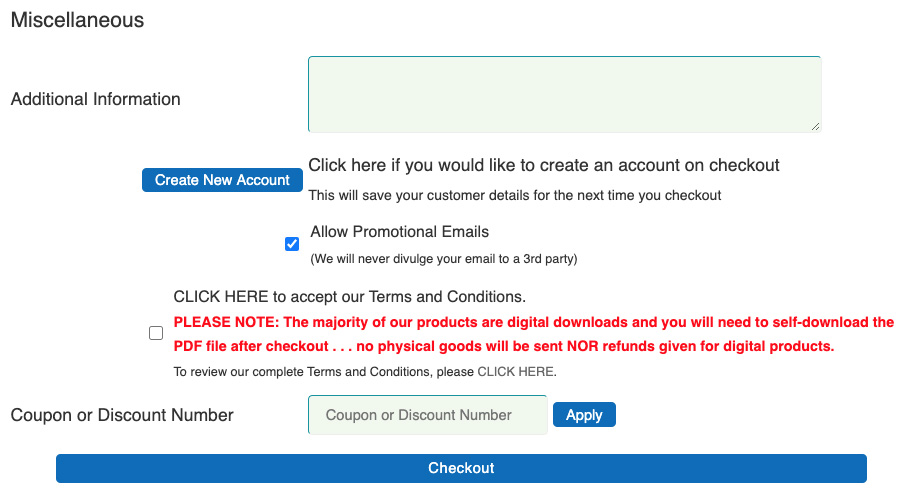Click the "Allow Promotional Emails" label text
910x492 pixels.
coord(399,232)
